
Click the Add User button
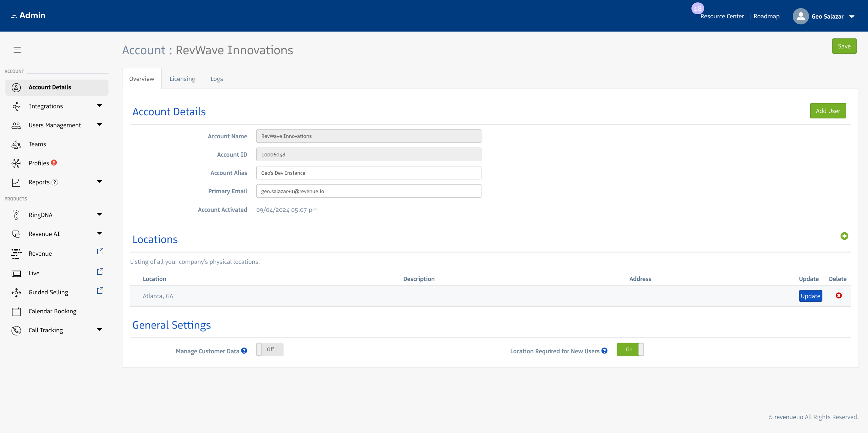828,111
